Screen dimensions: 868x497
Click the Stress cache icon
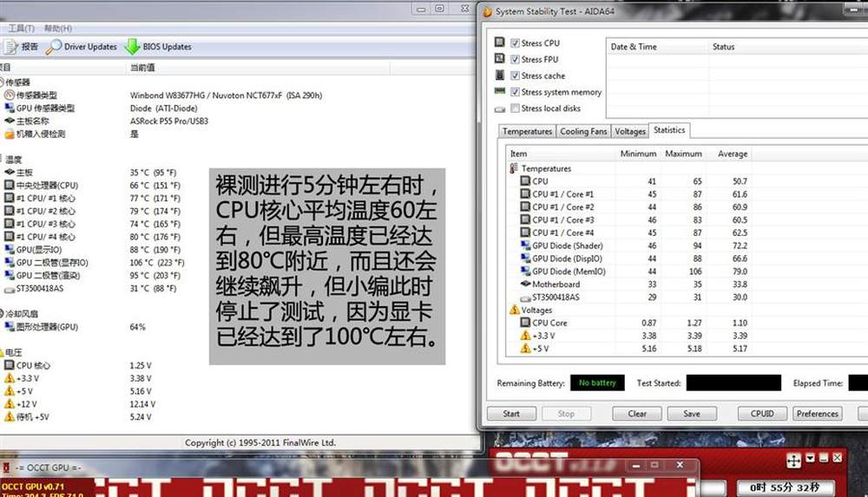(x=499, y=75)
